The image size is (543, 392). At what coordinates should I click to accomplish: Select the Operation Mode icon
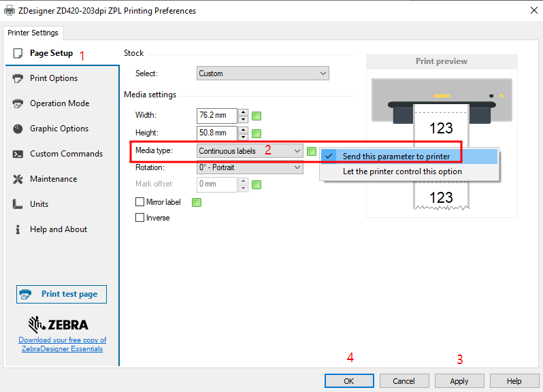click(18, 103)
